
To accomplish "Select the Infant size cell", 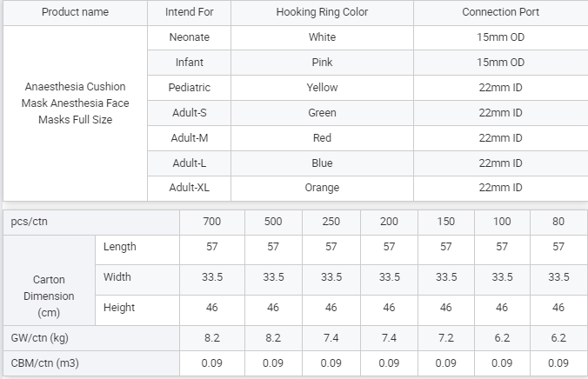I will 190,63.
